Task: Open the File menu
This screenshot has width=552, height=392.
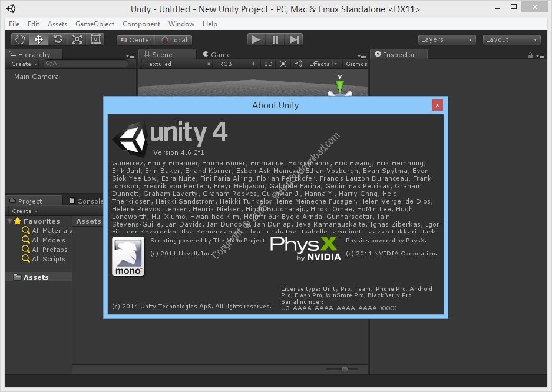Action: tap(14, 24)
